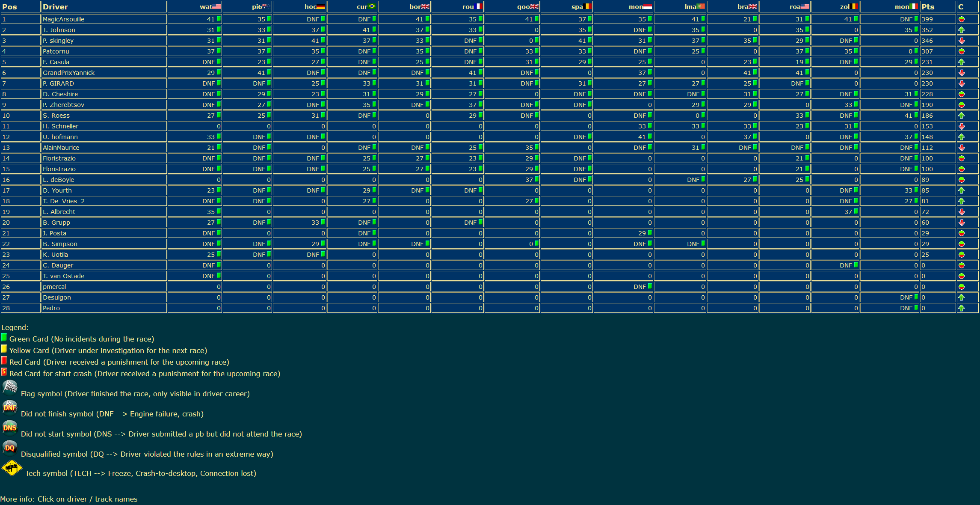The width and height of the screenshot is (980, 505).
Task: Click the DNS symbol icon in legend
Action: (9, 427)
